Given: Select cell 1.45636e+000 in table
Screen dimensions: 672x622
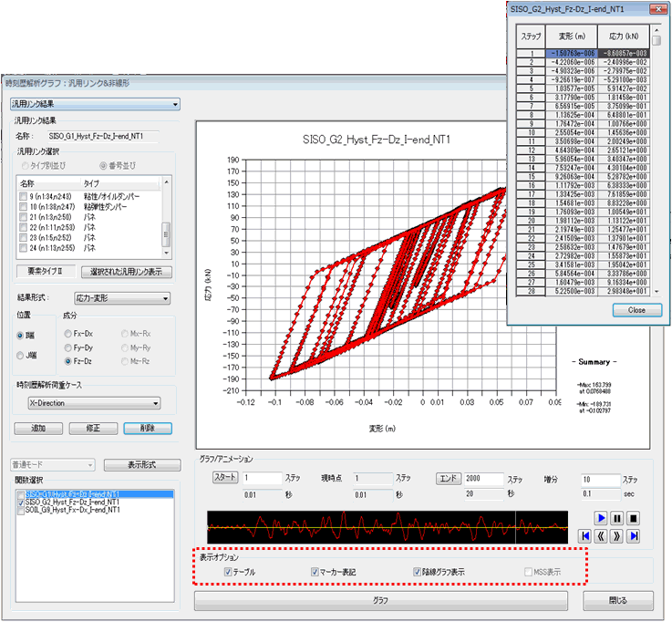Looking at the screenshot, I should pyautogui.click(x=624, y=133).
